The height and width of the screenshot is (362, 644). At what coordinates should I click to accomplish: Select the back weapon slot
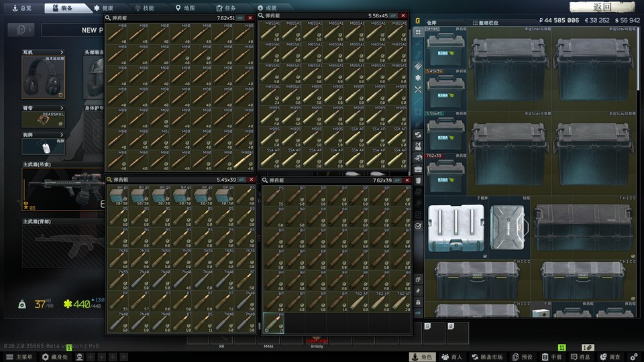(64, 246)
